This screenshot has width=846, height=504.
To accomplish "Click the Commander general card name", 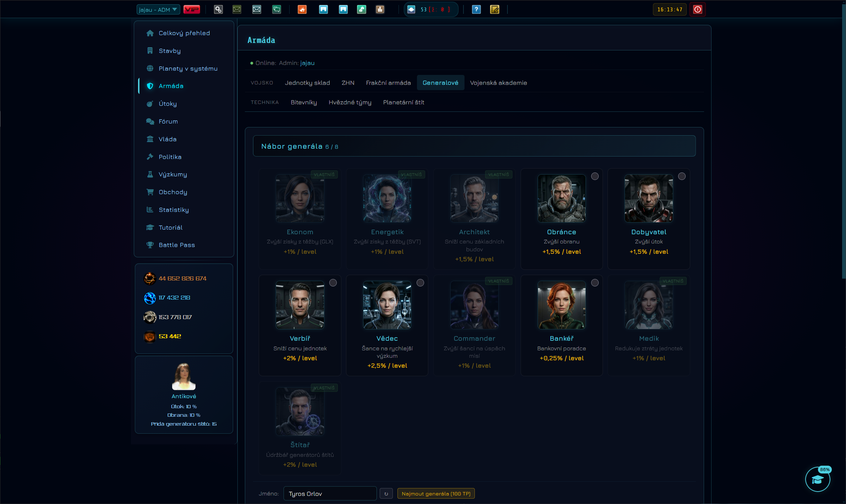I will pyautogui.click(x=474, y=338).
